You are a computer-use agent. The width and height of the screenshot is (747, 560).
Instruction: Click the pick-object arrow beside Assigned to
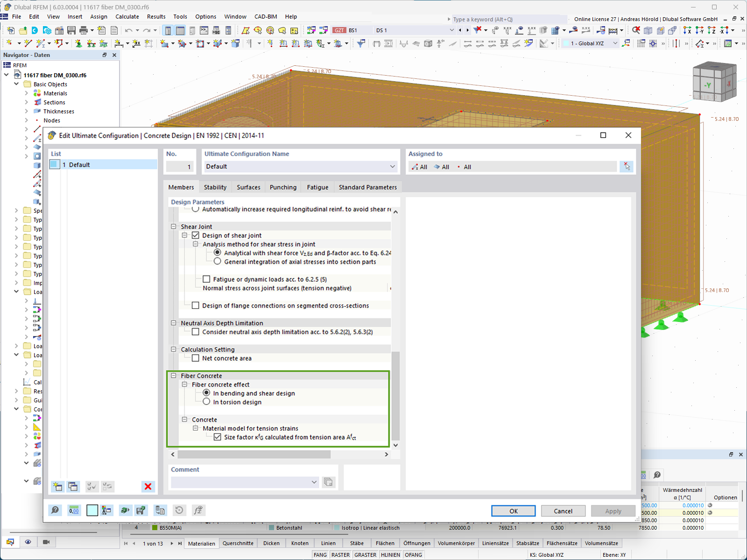627,167
